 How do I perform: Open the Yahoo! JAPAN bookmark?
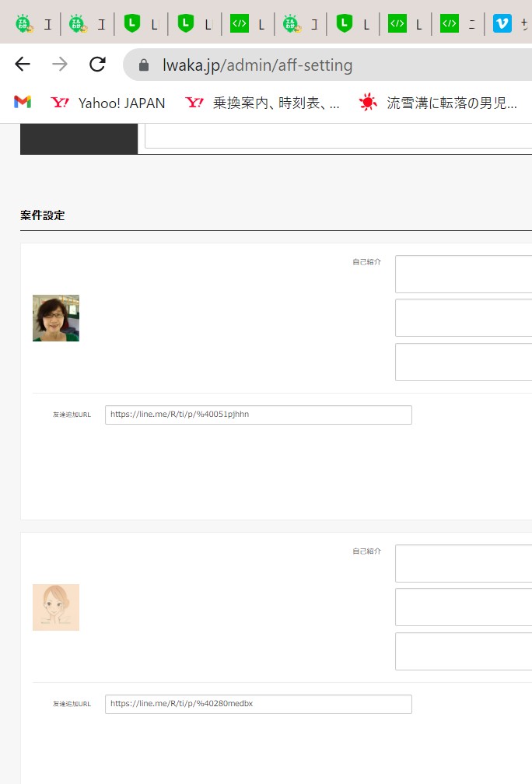[107, 103]
